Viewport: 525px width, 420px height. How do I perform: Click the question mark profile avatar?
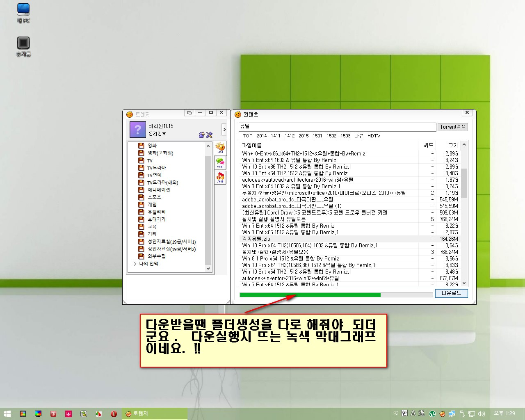pyautogui.click(x=138, y=130)
